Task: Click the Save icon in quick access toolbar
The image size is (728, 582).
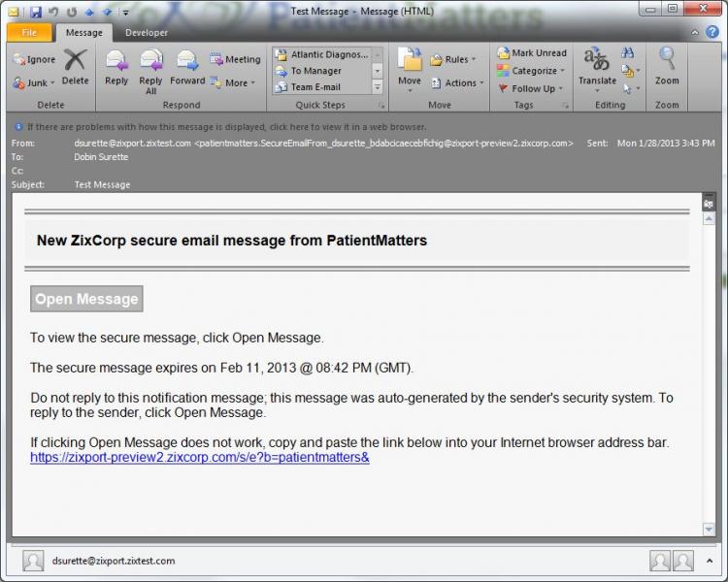Action: 36,12
